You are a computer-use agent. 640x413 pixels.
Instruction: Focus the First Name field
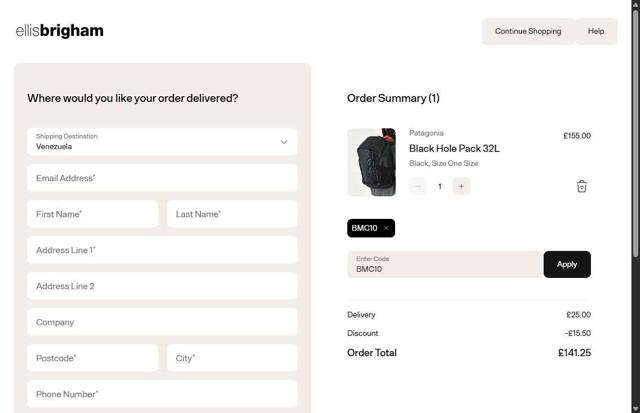point(93,214)
